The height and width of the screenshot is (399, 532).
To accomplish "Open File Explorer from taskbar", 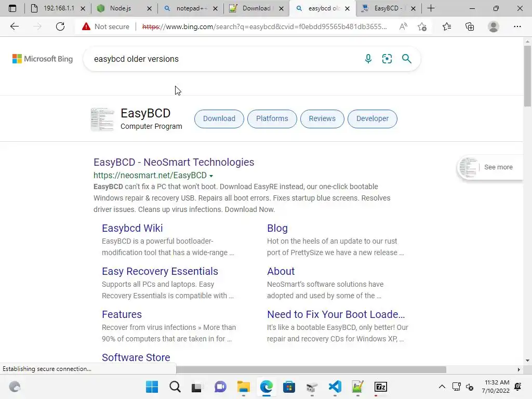I will 243,387.
